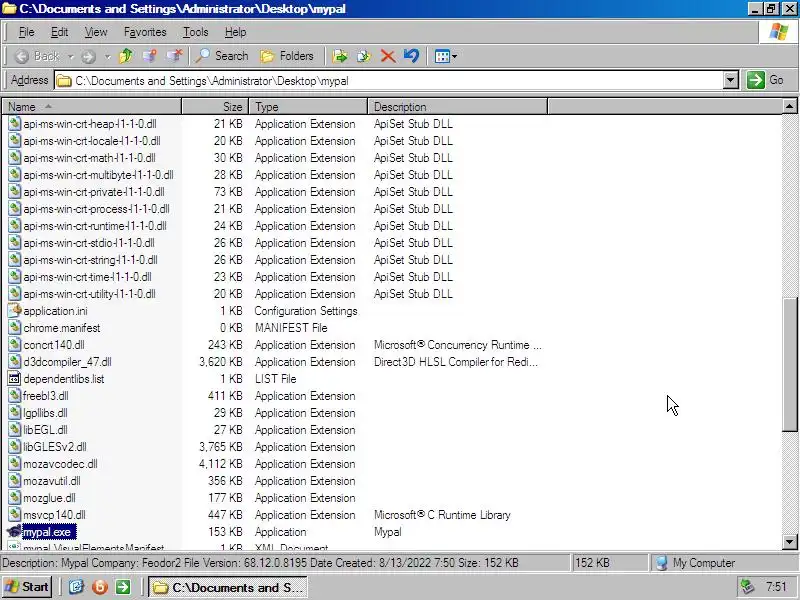Select the mypal.exe application icon

pos(14,532)
